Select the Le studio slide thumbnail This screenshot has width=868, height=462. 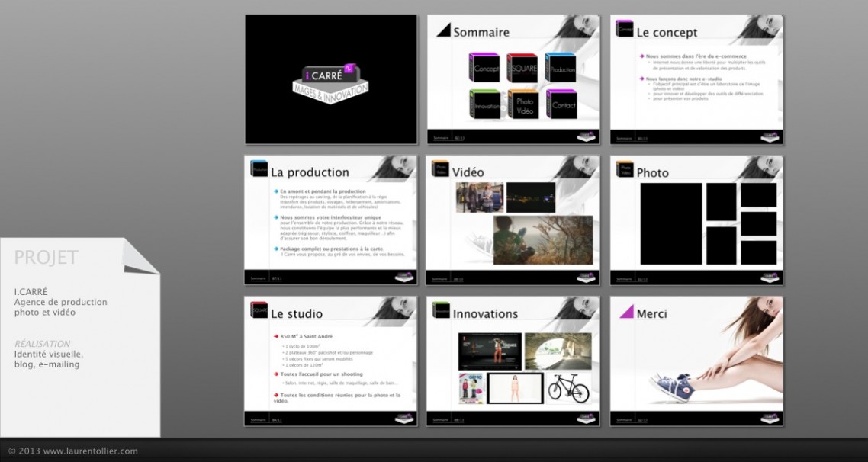click(330, 361)
